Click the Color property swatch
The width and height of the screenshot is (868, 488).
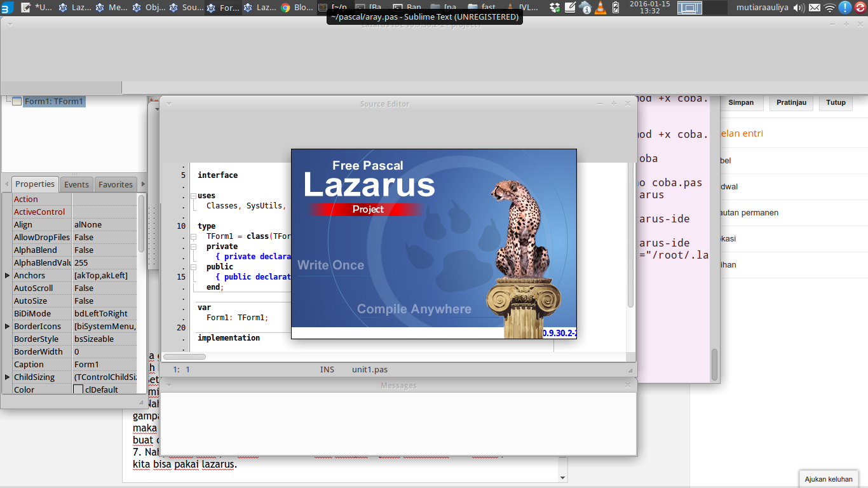point(78,390)
